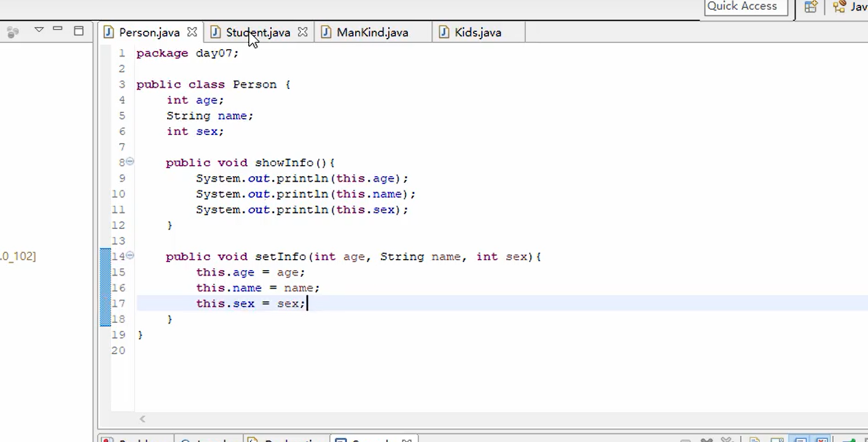
Task: Place cursor on 'int sex;' field
Action: pos(195,131)
